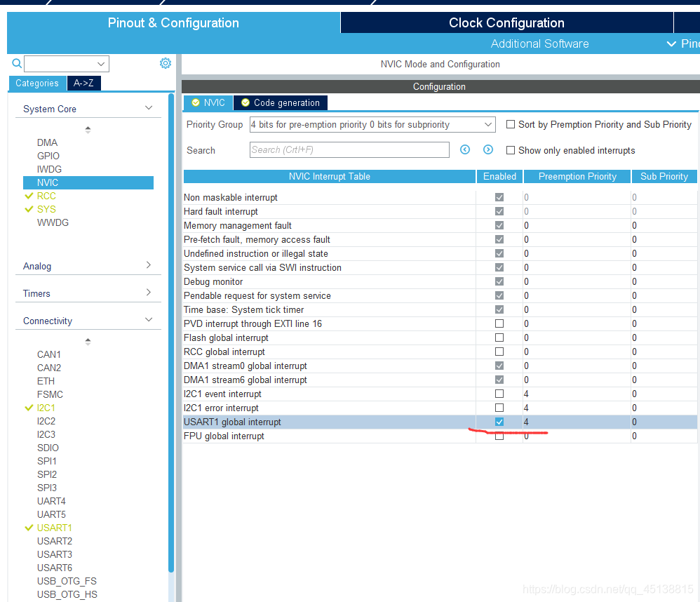Expand the Timers category

149,293
